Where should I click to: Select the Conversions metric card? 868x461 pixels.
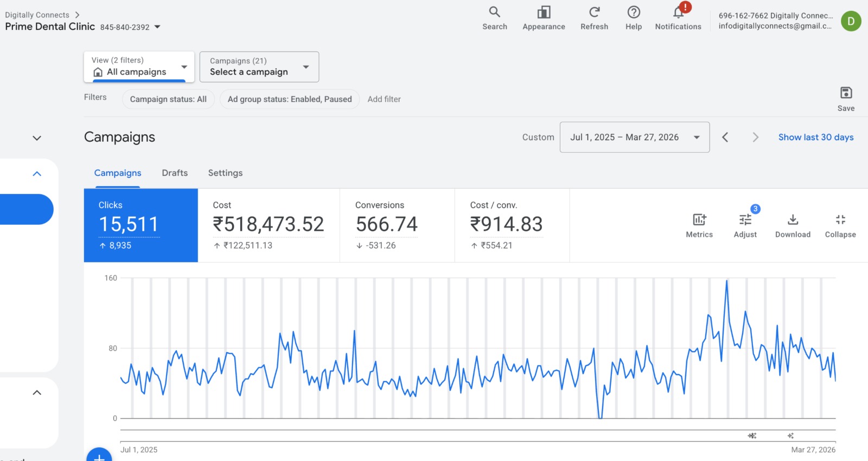pos(397,225)
